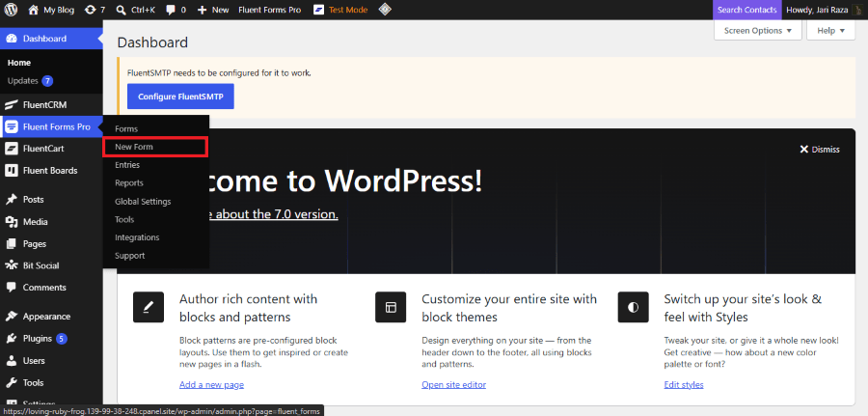Expand the Screen Options dropdown

(757, 31)
